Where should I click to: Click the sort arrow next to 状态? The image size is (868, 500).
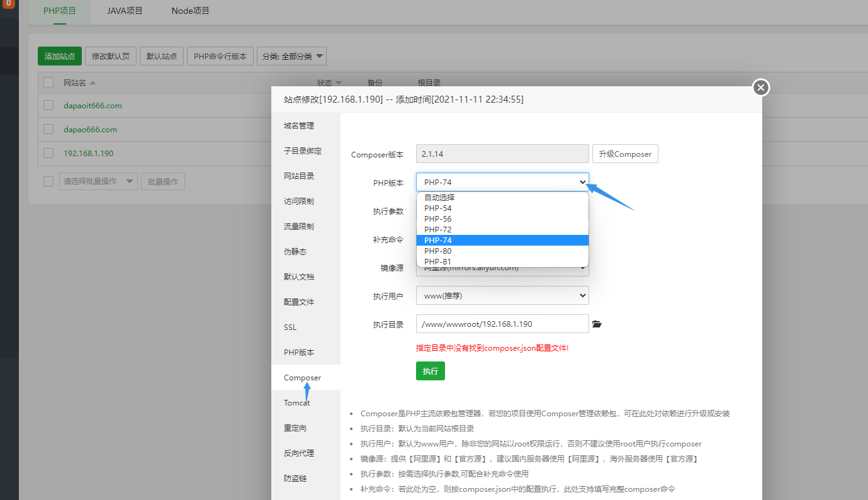coord(339,83)
